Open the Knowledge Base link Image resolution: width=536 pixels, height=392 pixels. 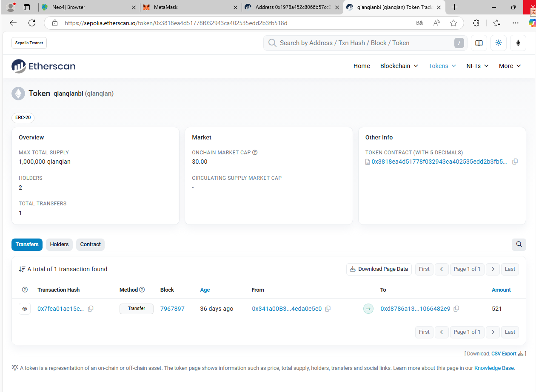coord(494,368)
